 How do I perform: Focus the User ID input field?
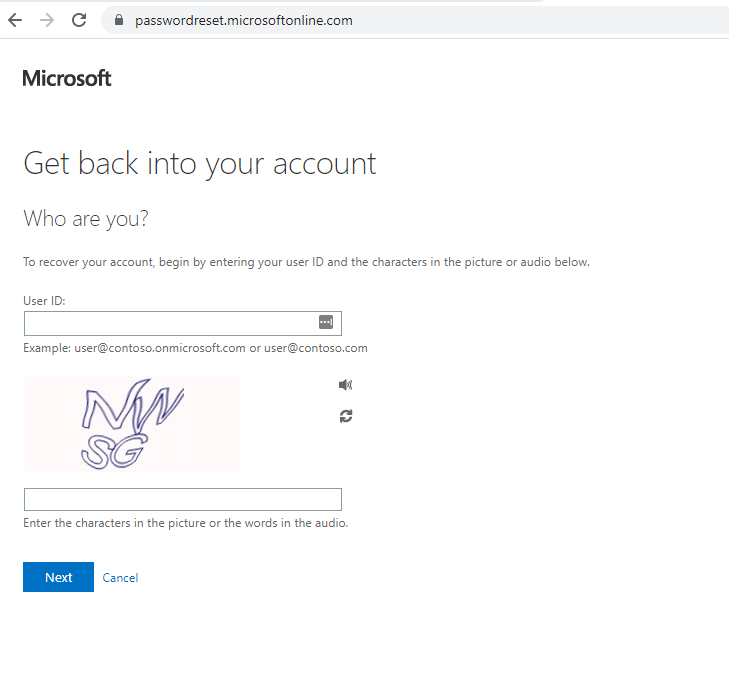[x=183, y=323]
